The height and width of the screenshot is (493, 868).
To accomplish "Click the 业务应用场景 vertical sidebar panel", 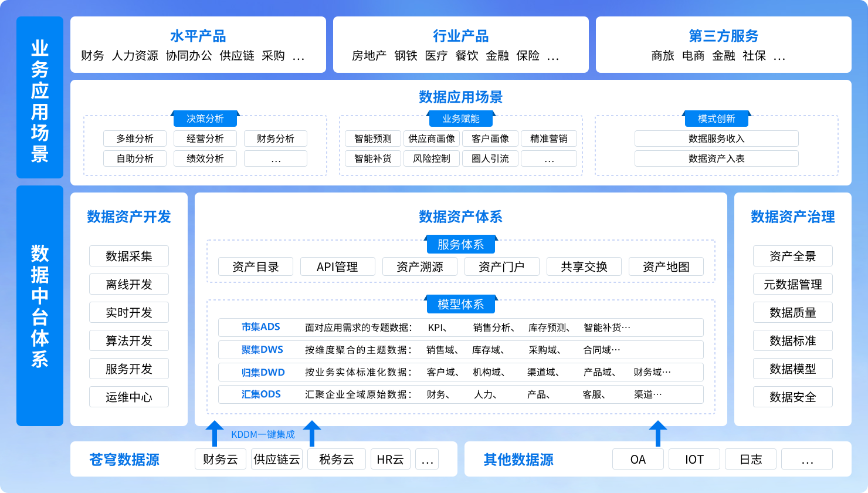I will (x=40, y=97).
